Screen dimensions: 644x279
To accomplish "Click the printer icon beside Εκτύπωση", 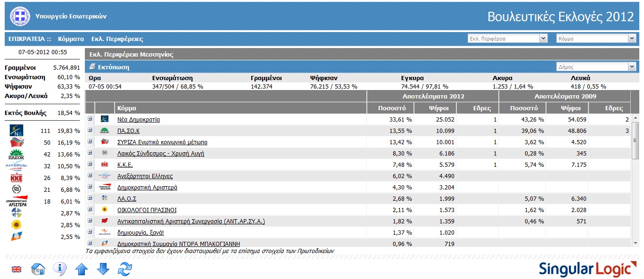I will tap(92, 67).
